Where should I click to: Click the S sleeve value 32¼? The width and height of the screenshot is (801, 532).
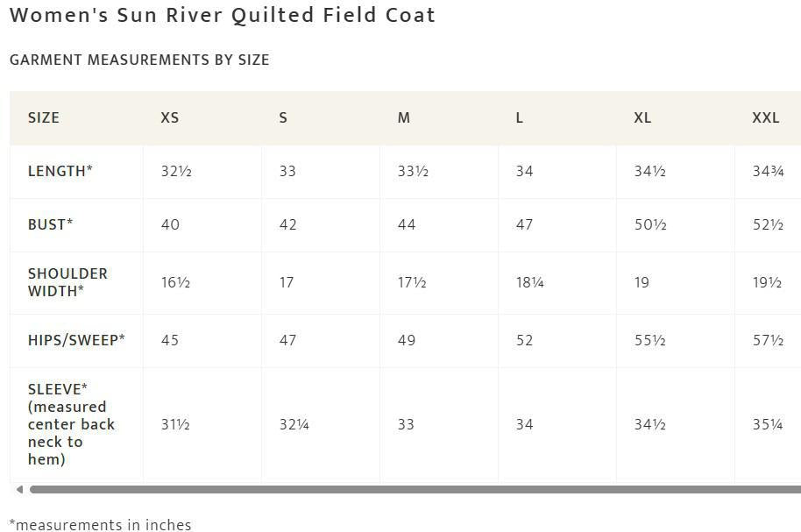pyautogui.click(x=294, y=424)
